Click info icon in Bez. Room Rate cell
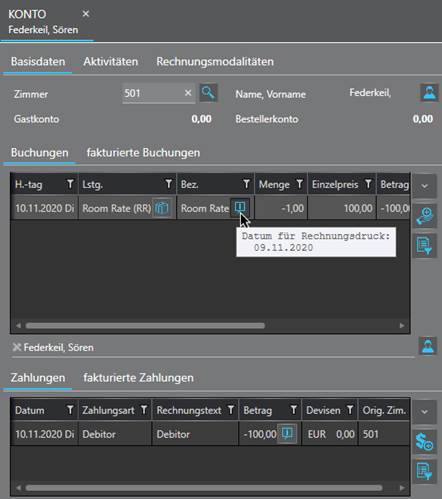Image resolution: width=442 pixels, height=499 pixels. (x=240, y=207)
